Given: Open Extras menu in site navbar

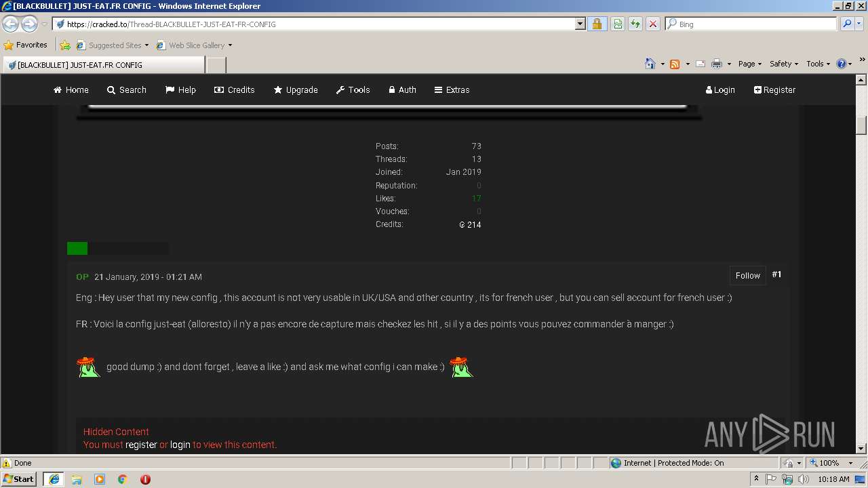Looking at the screenshot, I should [452, 89].
